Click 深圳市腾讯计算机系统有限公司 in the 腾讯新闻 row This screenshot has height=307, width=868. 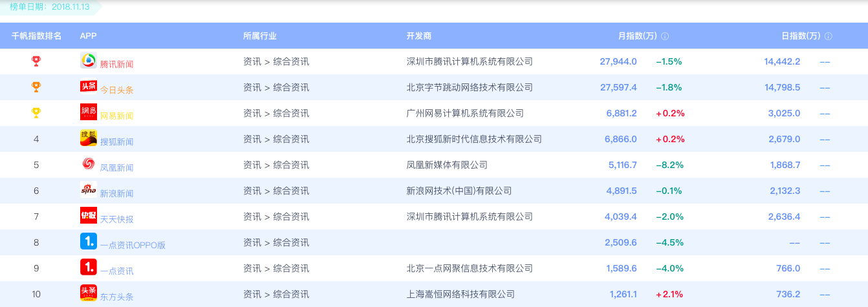point(470,61)
